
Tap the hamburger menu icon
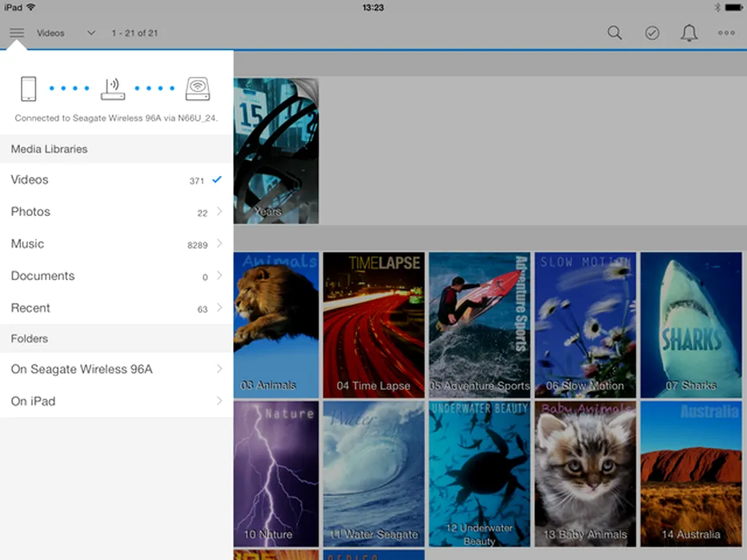[17, 33]
